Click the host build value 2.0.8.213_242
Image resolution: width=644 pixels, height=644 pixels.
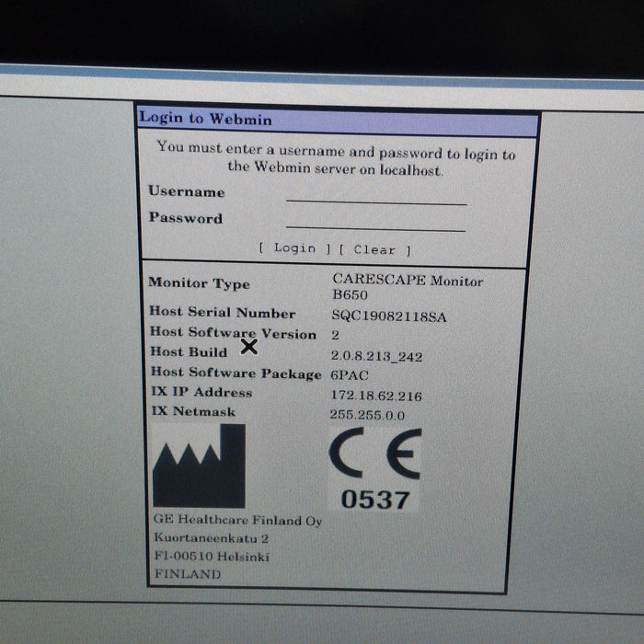pyautogui.click(x=376, y=355)
